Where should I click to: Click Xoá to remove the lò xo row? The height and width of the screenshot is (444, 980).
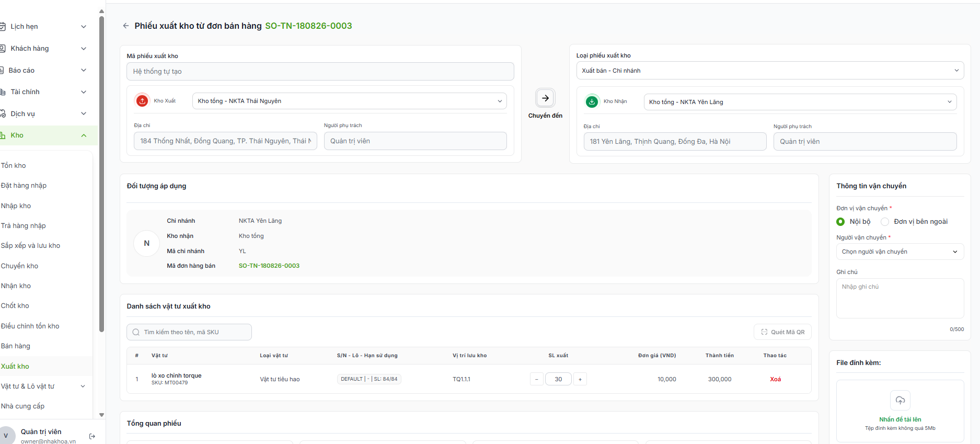(x=775, y=379)
